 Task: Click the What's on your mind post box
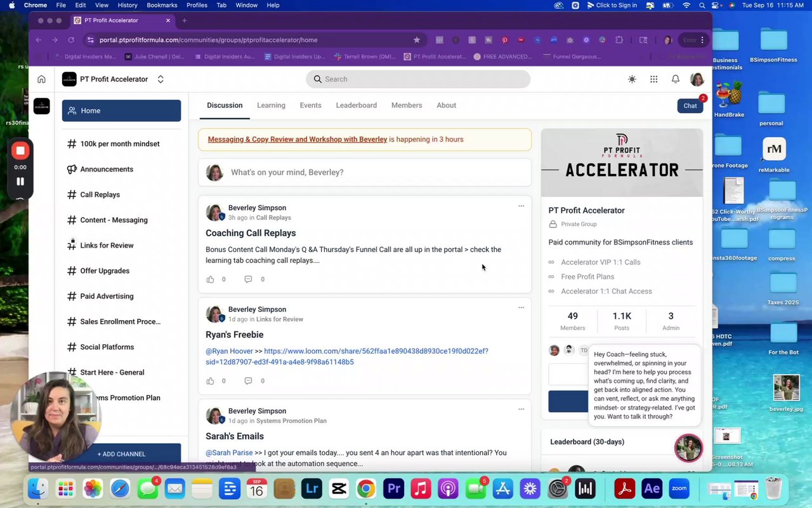[365, 172]
